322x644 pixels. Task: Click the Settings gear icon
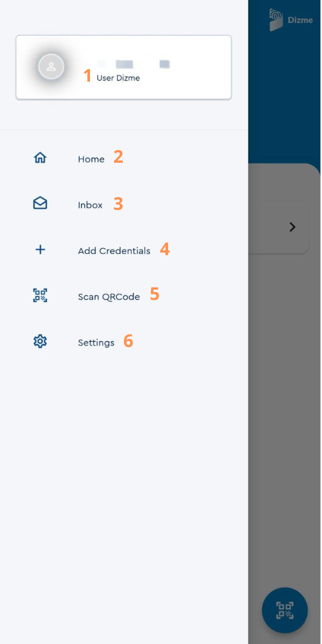pos(40,341)
